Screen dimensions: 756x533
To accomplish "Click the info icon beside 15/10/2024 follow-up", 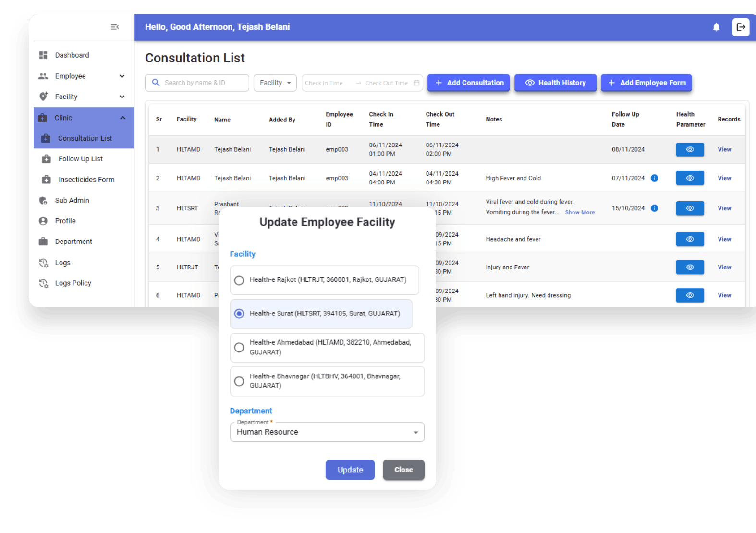I will pyautogui.click(x=654, y=208).
